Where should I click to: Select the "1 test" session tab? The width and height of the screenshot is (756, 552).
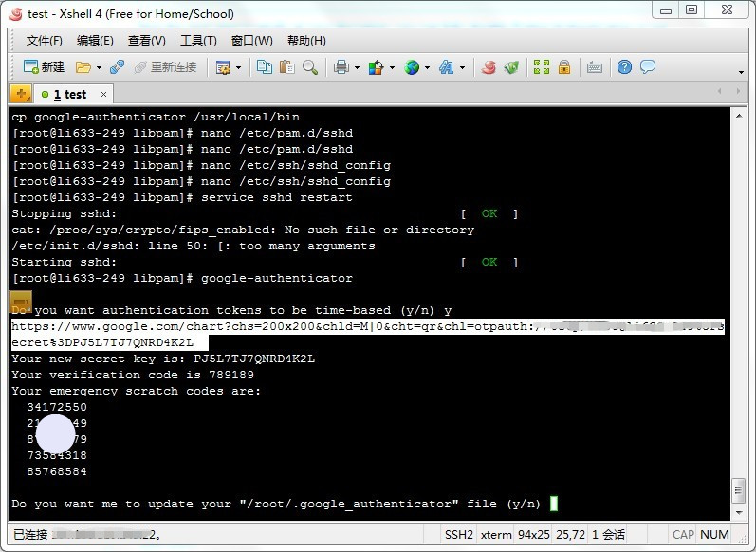tap(68, 94)
